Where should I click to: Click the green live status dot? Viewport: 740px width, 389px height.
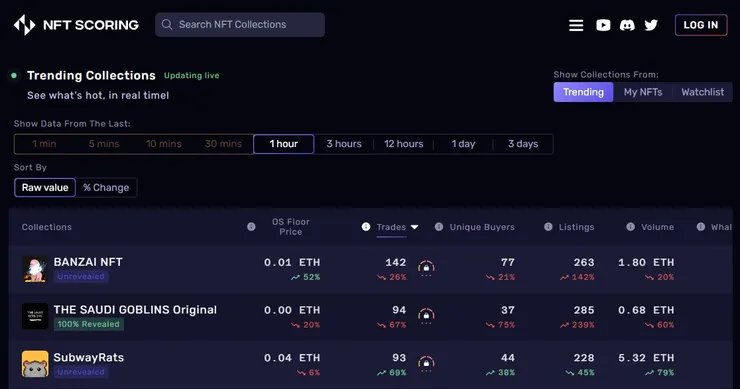(x=14, y=76)
